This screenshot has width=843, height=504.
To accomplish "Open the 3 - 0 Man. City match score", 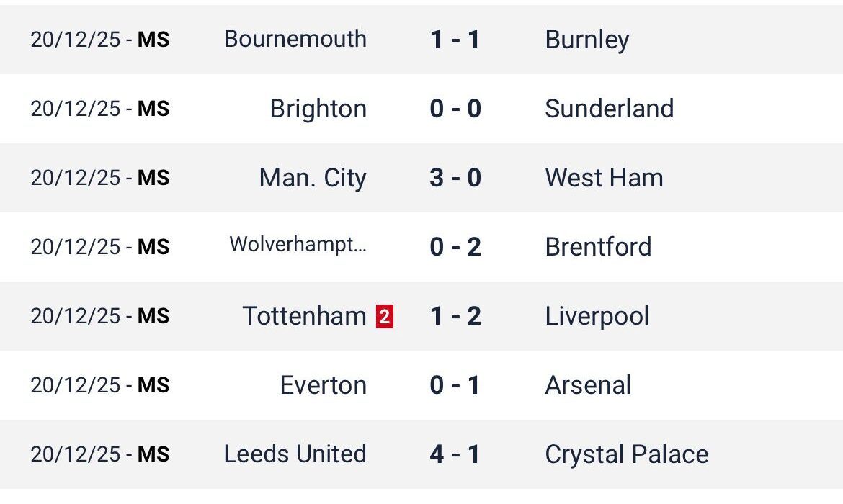I will click(x=455, y=178).
